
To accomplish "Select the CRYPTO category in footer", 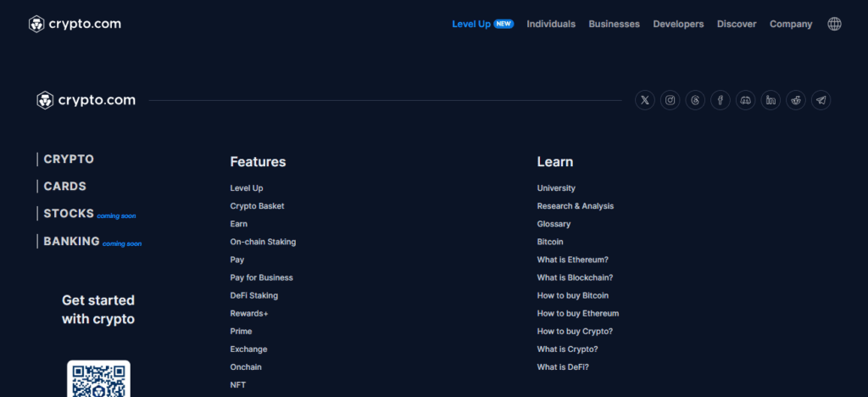I will pos(69,159).
